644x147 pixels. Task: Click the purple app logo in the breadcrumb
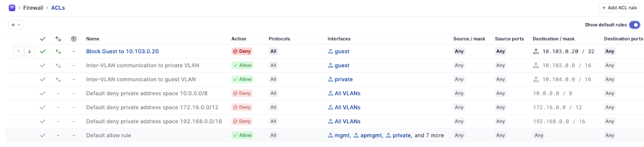pos(12,8)
